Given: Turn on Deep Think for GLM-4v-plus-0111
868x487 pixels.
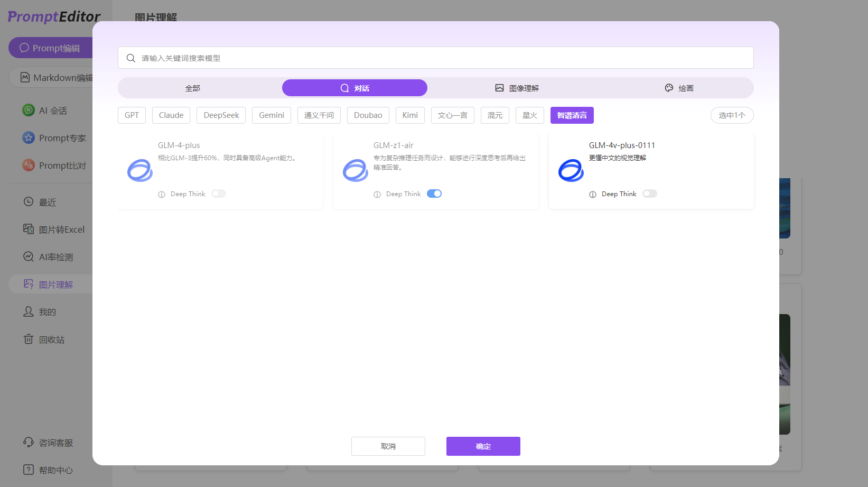Looking at the screenshot, I should click(x=650, y=194).
